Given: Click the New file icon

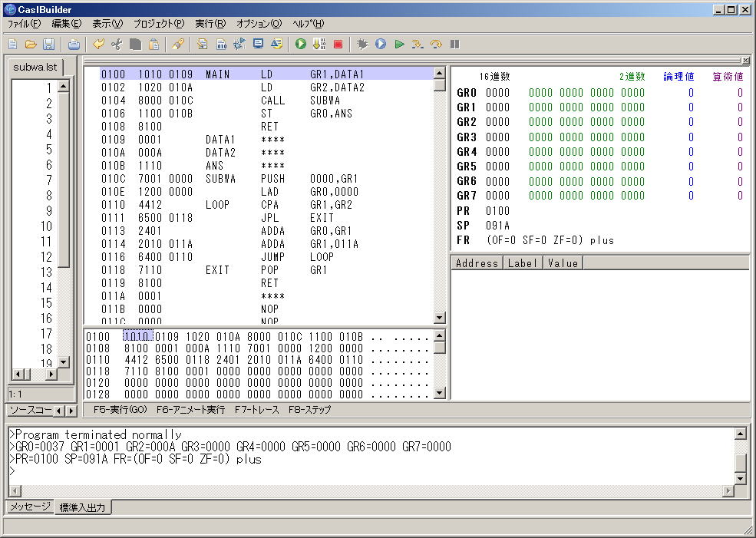Looking at the screenshot, I should [13, 45].
